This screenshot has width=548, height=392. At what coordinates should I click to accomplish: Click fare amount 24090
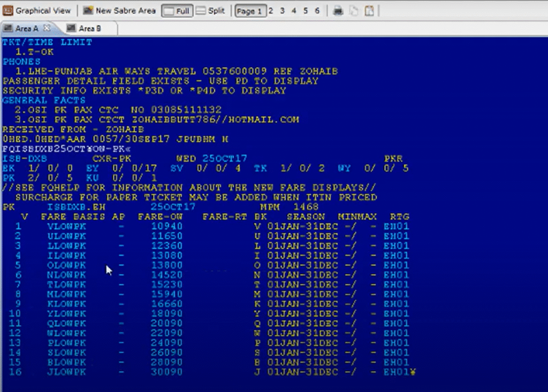(167, 343)
